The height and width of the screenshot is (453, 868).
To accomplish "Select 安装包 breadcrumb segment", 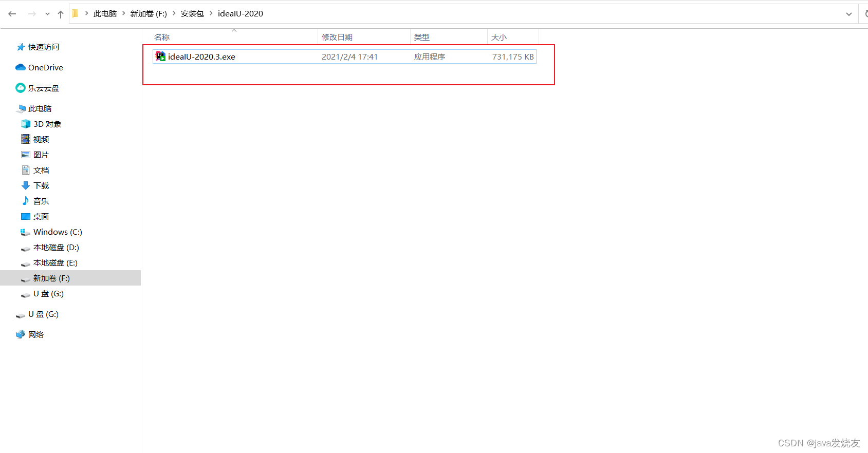I will [192, 14].
